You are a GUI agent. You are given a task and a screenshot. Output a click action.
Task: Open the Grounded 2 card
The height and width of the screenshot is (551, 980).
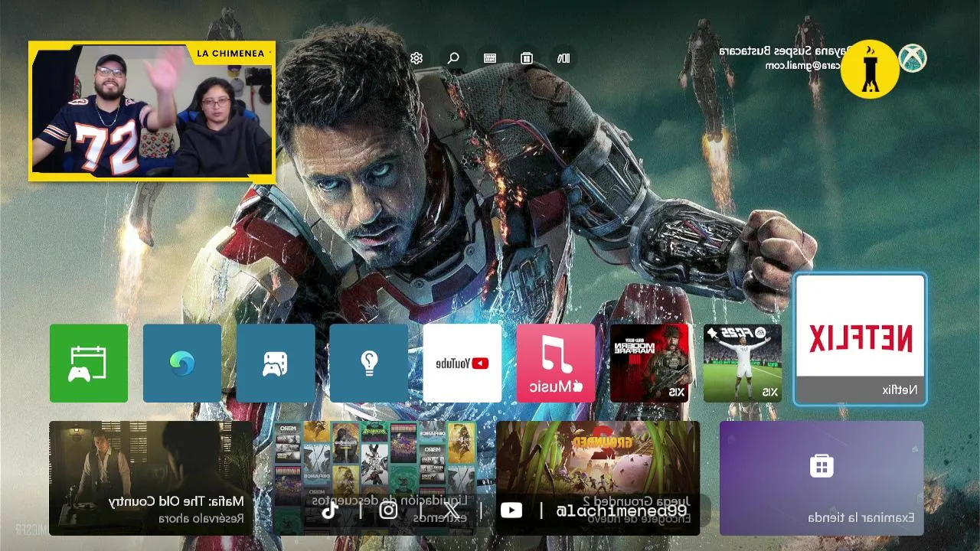(x=598, y=478)
